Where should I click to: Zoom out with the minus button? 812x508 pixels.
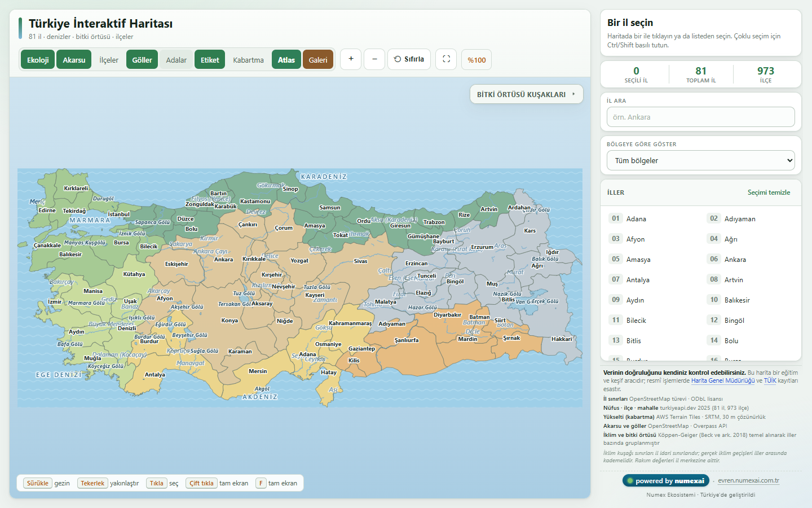click(x=374, y=59)
